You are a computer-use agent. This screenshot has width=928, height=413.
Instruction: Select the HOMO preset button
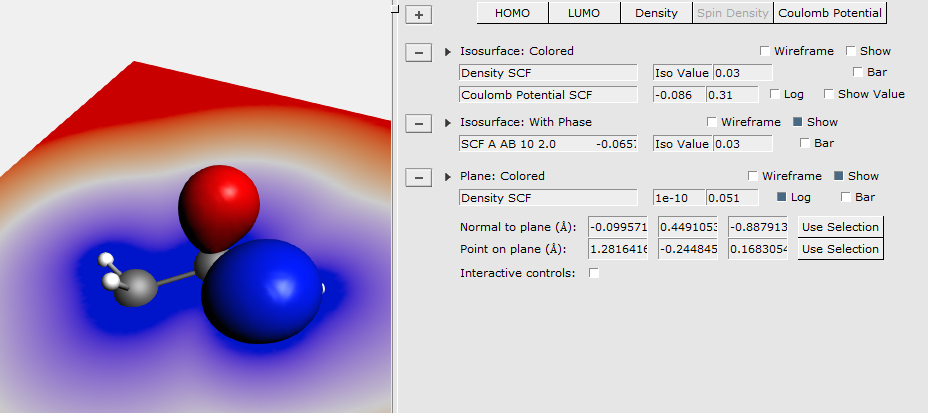pos(512,13)
